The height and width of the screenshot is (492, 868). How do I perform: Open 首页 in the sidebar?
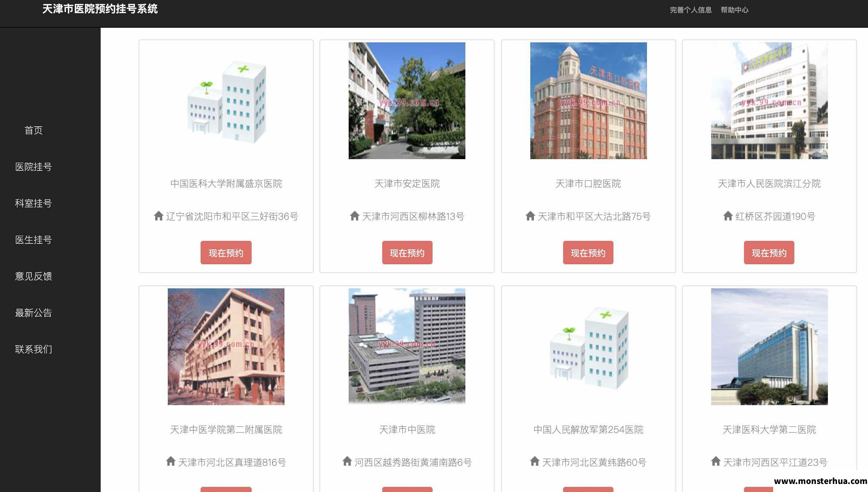(x=34, y=130)
